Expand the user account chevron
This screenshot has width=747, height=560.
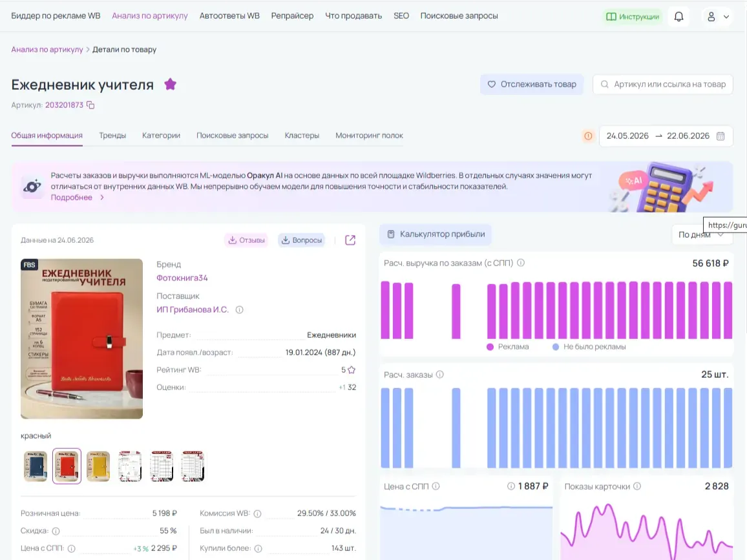726,17
